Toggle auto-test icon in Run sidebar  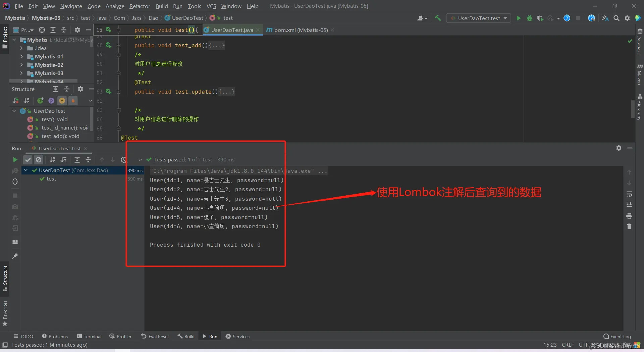(15, 182)
